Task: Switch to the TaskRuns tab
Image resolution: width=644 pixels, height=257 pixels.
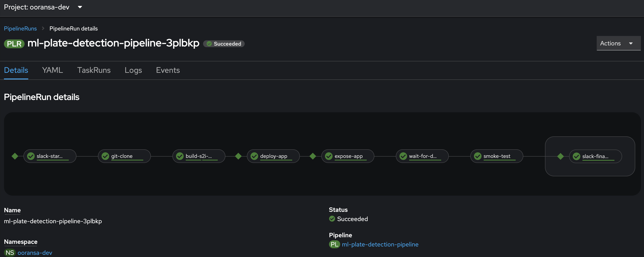Action: (94, 70)
